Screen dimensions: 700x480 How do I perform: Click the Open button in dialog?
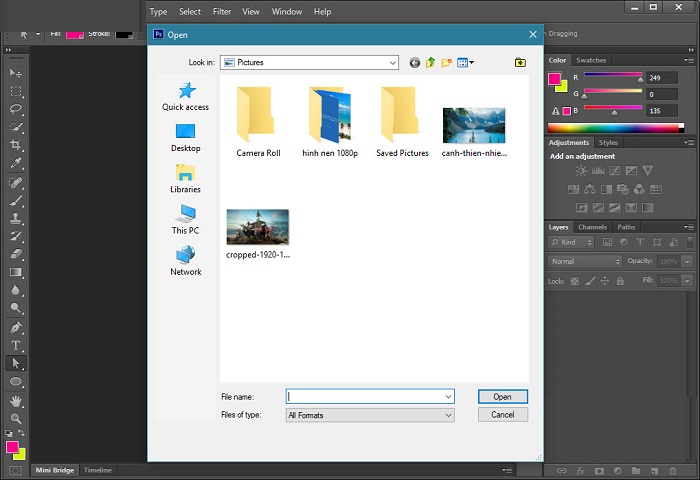503,397
